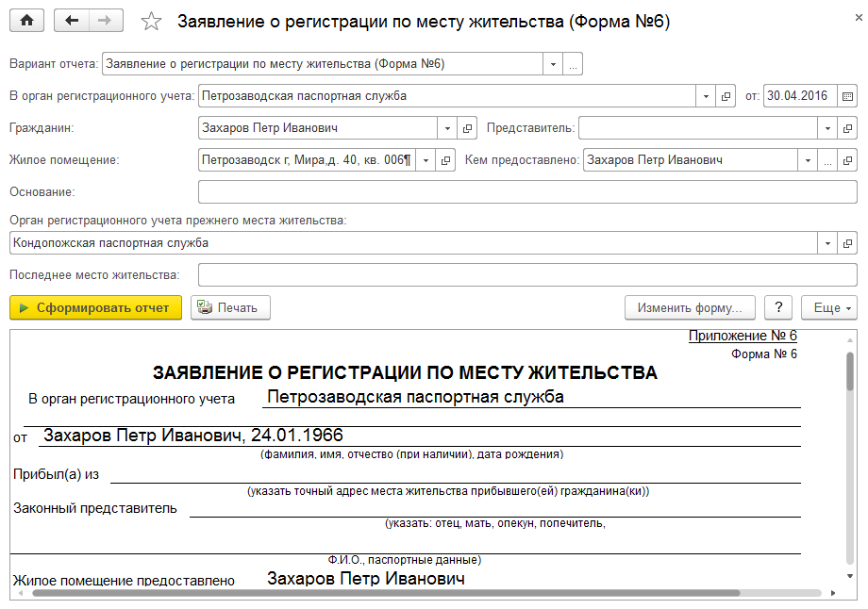Image resolution: width=868 pixels, height=609 pixels.
Task: Click the scroll up arrow in report
Action: [x=850, y=339]
